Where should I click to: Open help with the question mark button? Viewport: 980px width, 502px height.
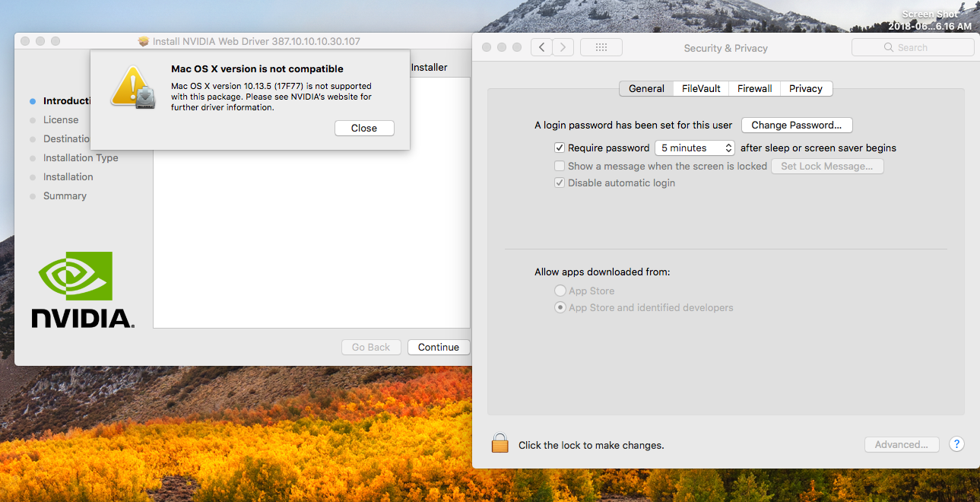click(x=957, y=444)
